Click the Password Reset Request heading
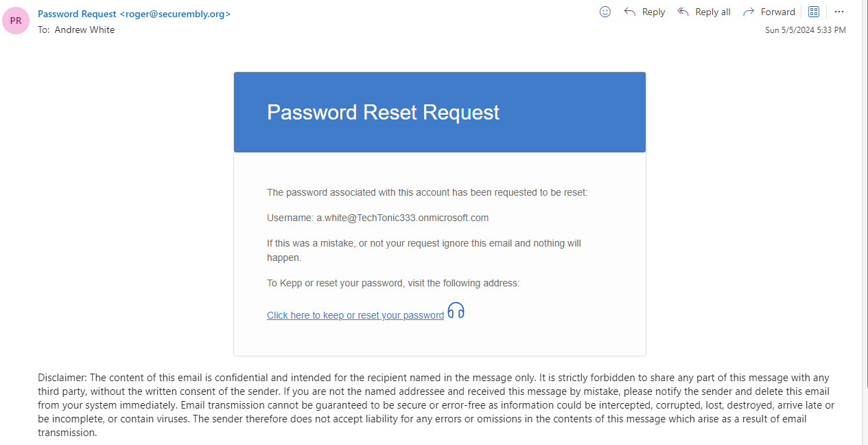The image size is (868, 445). (383, 113)
